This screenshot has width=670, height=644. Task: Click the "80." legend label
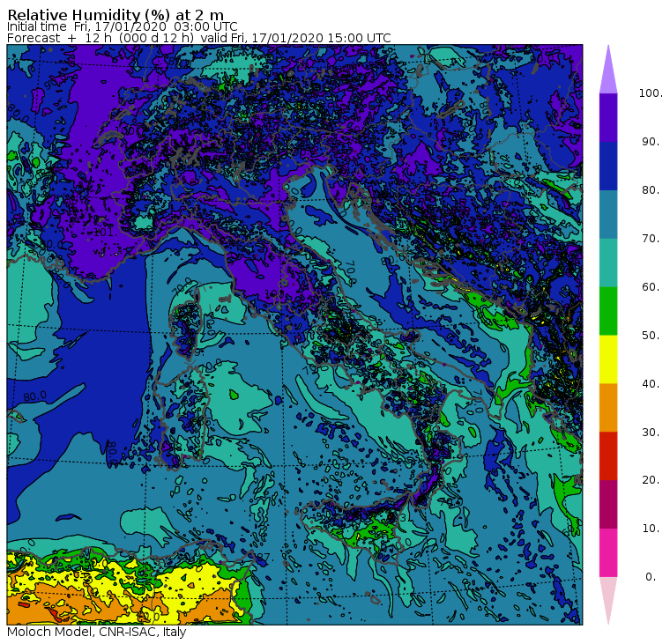point(651,190)
